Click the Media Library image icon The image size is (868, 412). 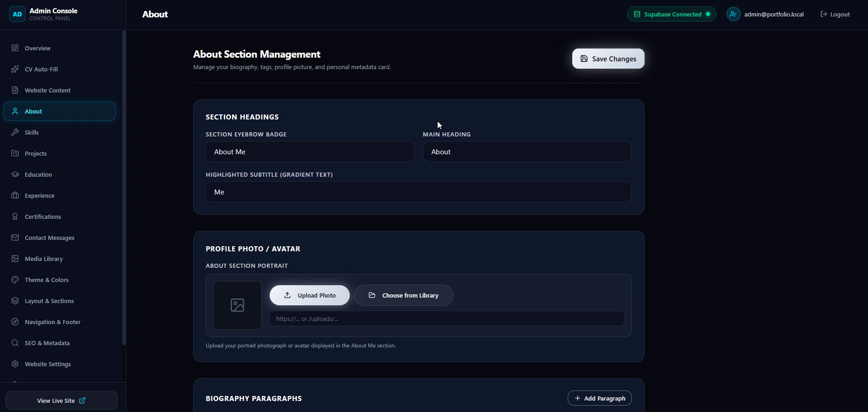[15, 259]
